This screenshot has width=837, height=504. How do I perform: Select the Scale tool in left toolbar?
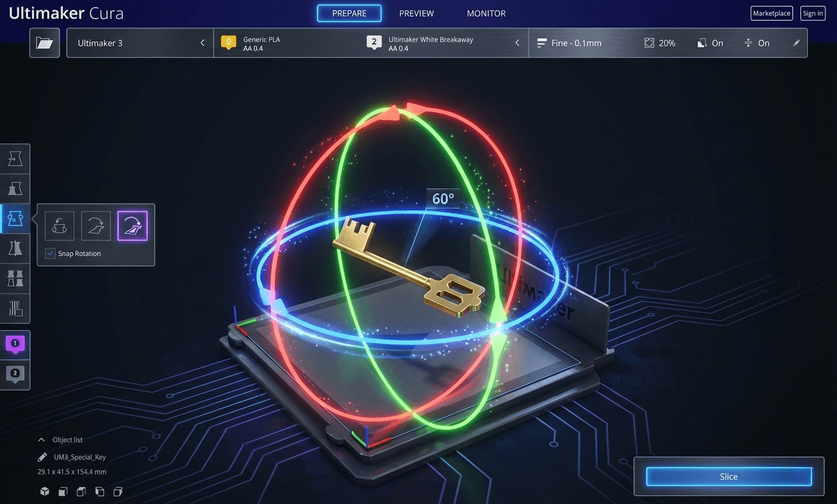tap(15, 189)
